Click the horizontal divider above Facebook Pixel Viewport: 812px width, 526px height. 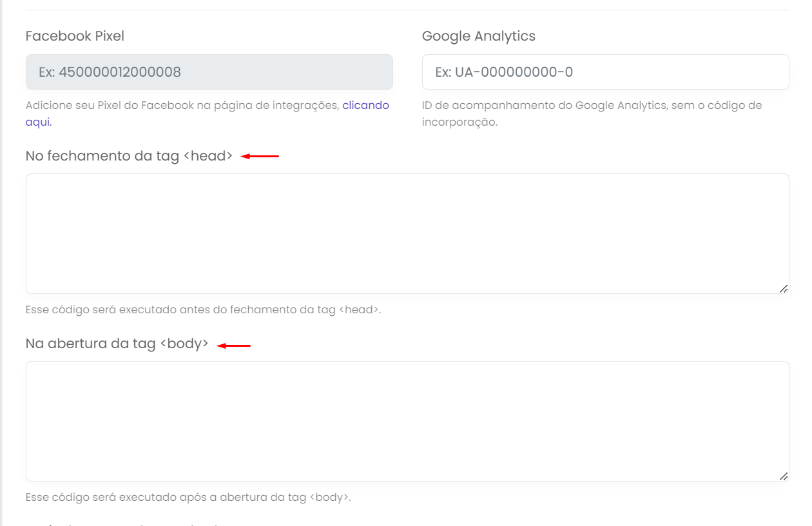407,10
